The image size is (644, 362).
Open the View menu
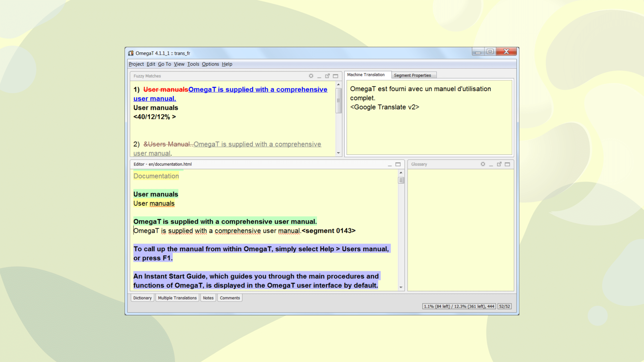tap(179, 64)
